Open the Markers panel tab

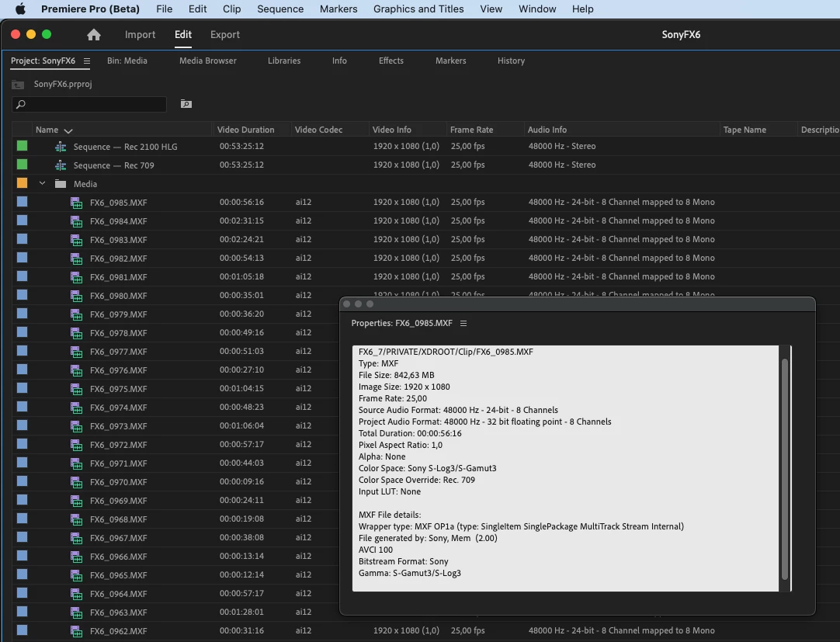click(x=450, y=61)
